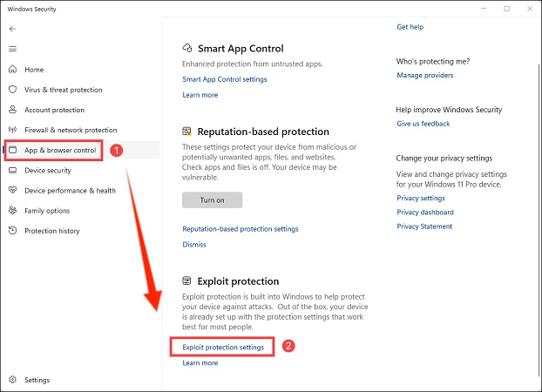The width and height of the screenshot is (542, 392).
Task: Open Exploit protection settings link
Action: click(x=223, y=348)
